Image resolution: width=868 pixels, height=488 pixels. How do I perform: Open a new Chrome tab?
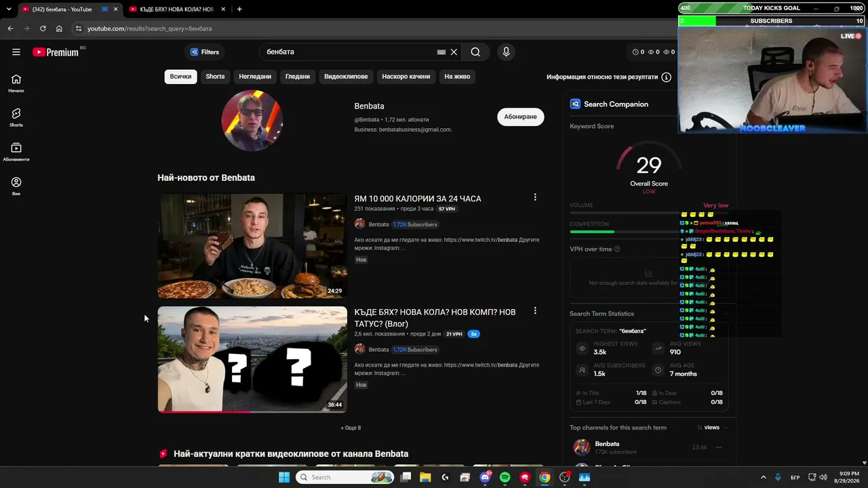[x=239, y=9]
